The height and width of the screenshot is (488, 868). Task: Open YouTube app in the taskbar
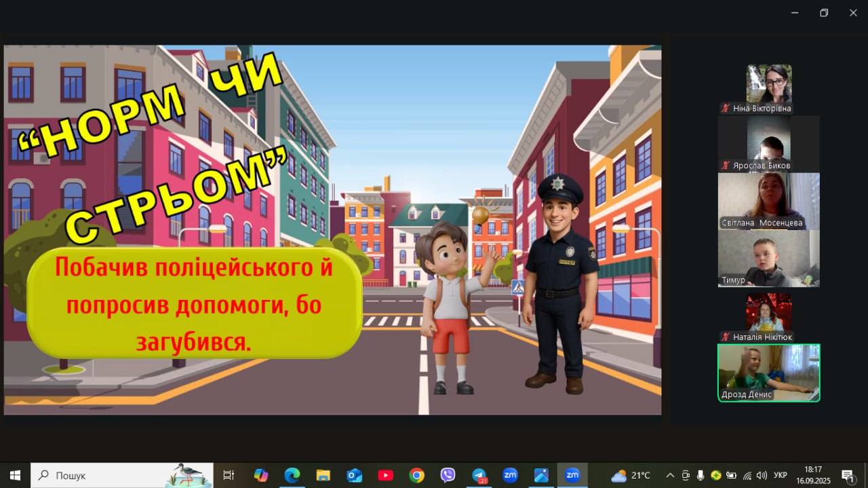click(x=385, y=475)
